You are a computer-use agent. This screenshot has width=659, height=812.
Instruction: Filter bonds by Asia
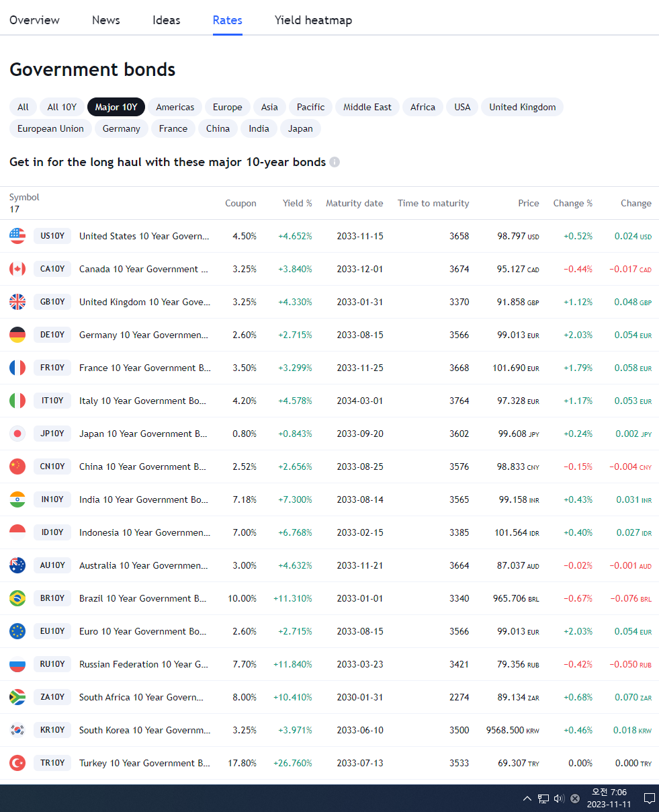269,107
